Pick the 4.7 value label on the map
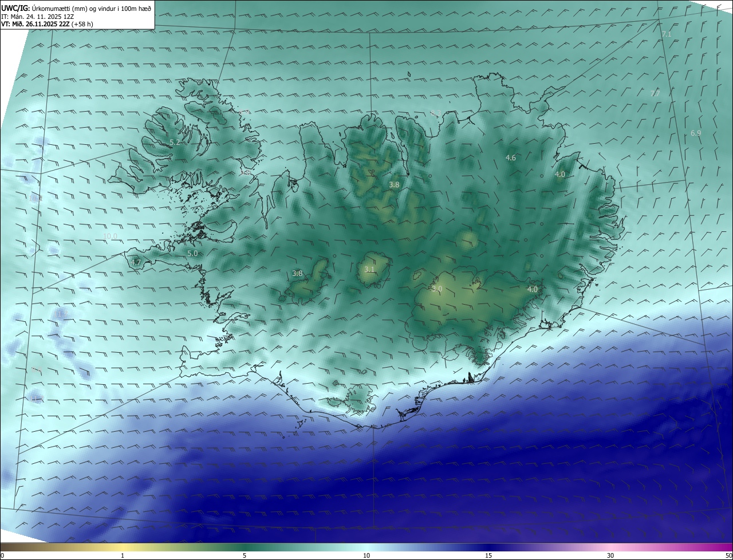 pyautogui.click(x=136, y=263)
